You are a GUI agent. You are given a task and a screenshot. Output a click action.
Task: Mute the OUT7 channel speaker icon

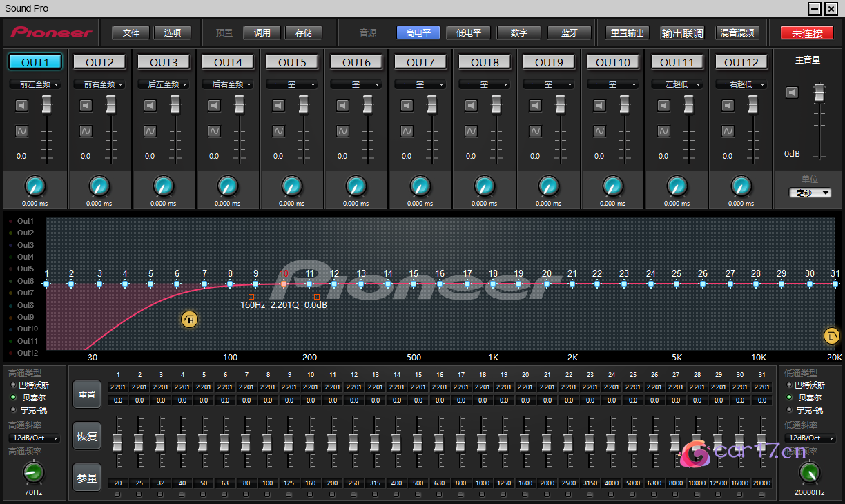(407, 106)
